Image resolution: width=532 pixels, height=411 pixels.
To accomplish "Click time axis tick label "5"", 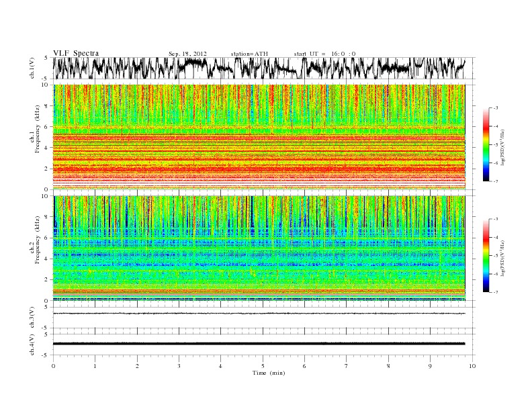I will 263,366.
